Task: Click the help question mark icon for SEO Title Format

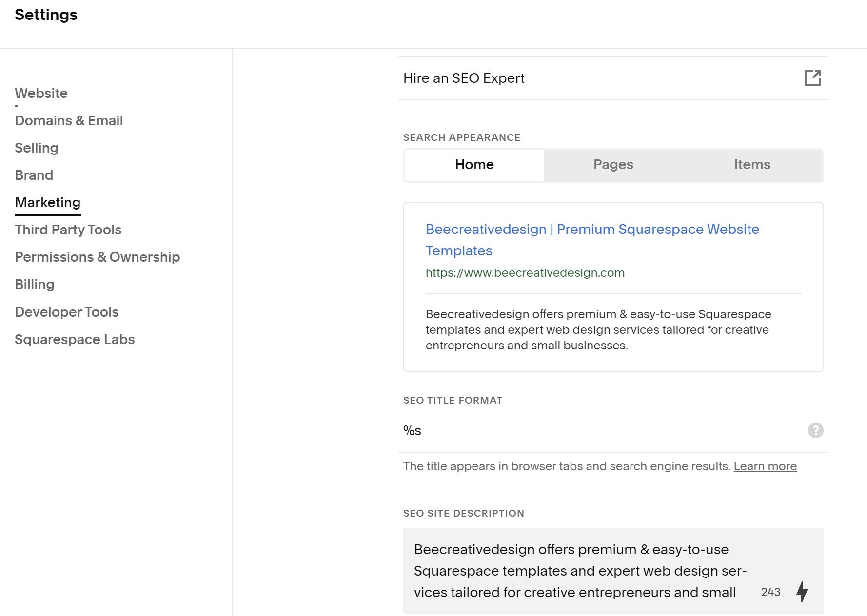Action: point(815,430)
